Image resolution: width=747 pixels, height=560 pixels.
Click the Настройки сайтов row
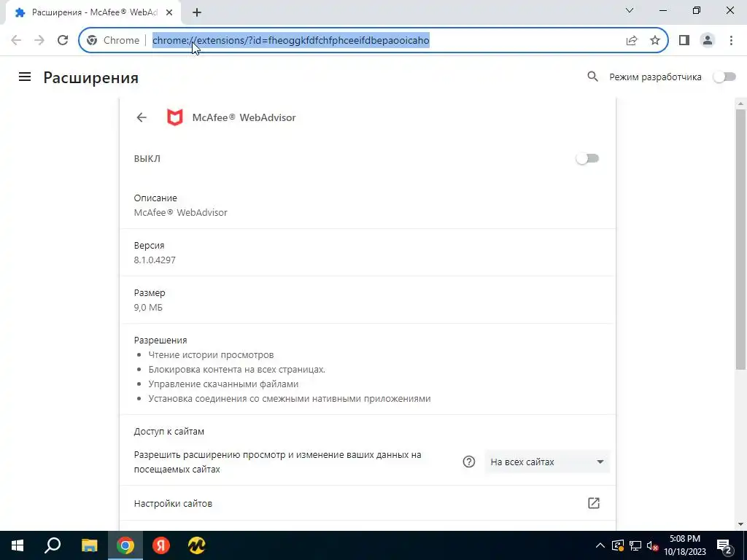pos(368,503)
